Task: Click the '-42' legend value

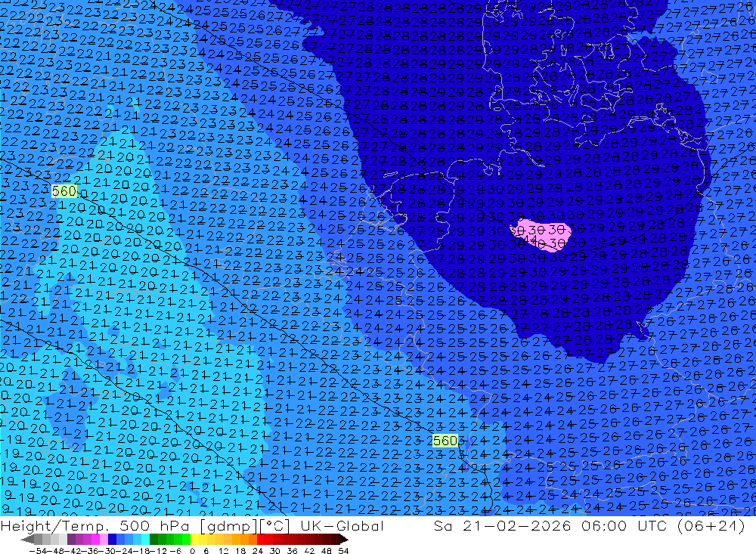Action: click(x=73, y=551)
